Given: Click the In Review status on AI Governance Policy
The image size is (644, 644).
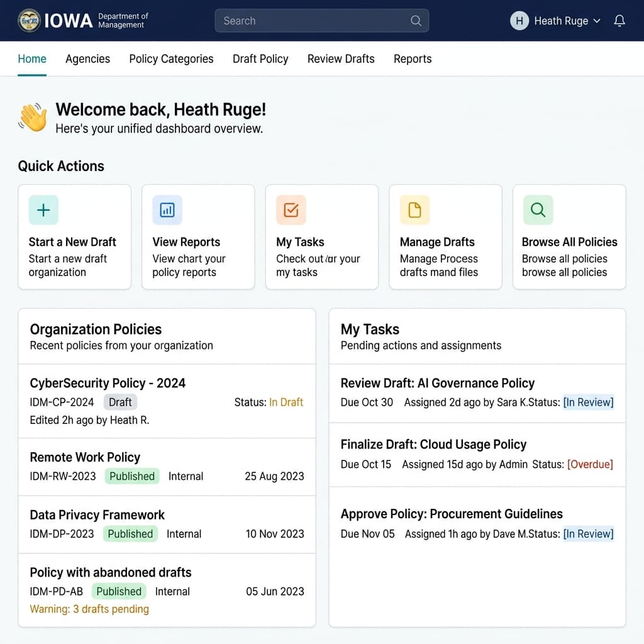Looking at the screenshot, I should point(589,402).
